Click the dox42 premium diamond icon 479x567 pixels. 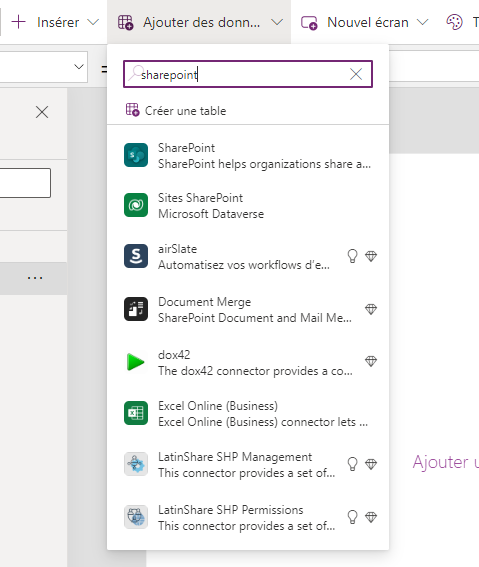point(371,361)
